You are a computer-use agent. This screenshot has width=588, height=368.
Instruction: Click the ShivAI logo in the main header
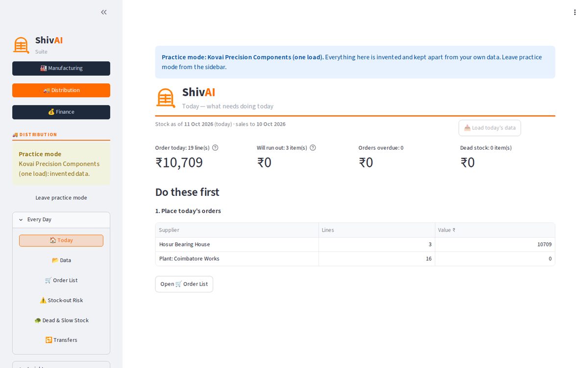click(166, 98)
